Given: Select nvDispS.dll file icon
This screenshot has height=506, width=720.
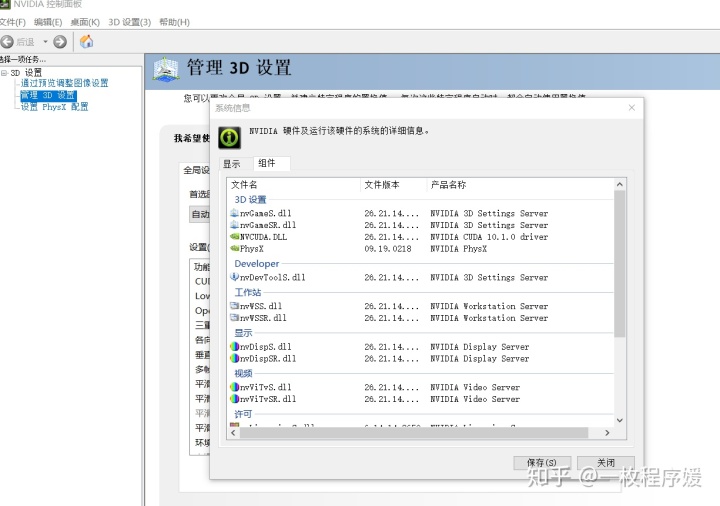Looking at the screenshot, I should (x=234, y=347).
